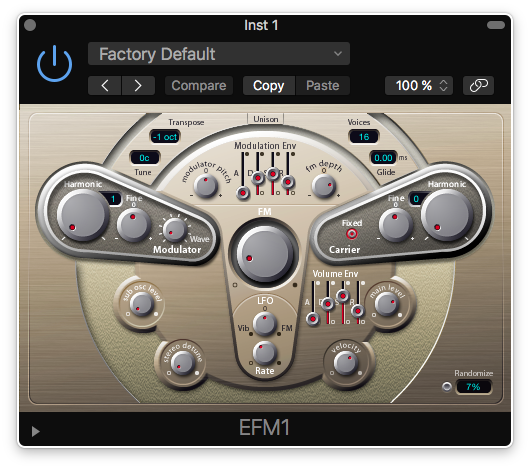
Task: Click the velocity knob
Action: [x=345, y=363]
